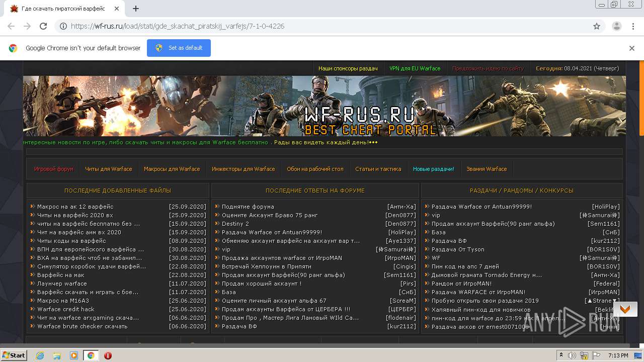The image size is (644, 362).
Task: Open giveaway Раздача Warface от Antuan99999! in right column
Action: 481,207
